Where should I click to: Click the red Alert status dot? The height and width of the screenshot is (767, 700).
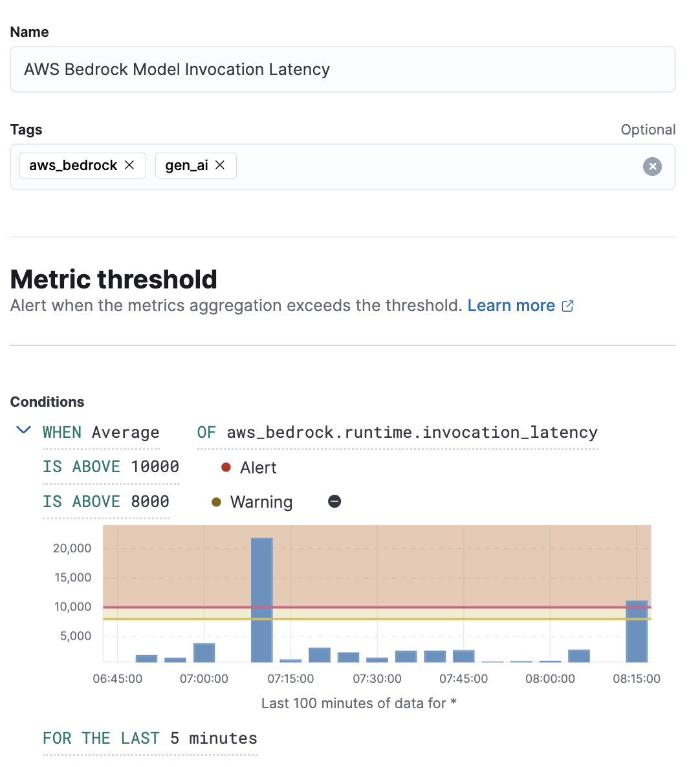click(x=226, y=467)
